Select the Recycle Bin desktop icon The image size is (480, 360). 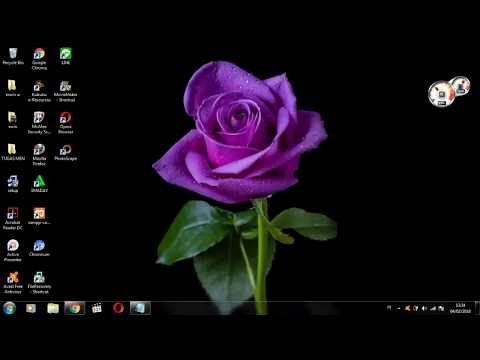[13, 56]
